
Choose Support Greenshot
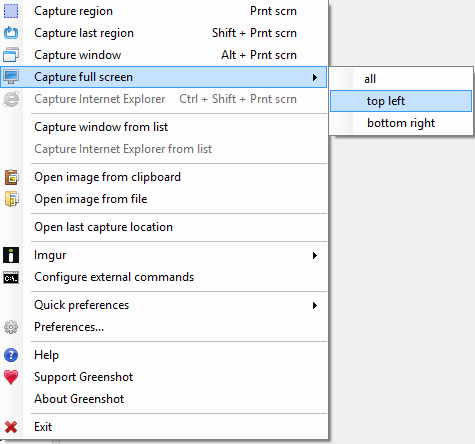pyautogui.click(x=163, y=377)
